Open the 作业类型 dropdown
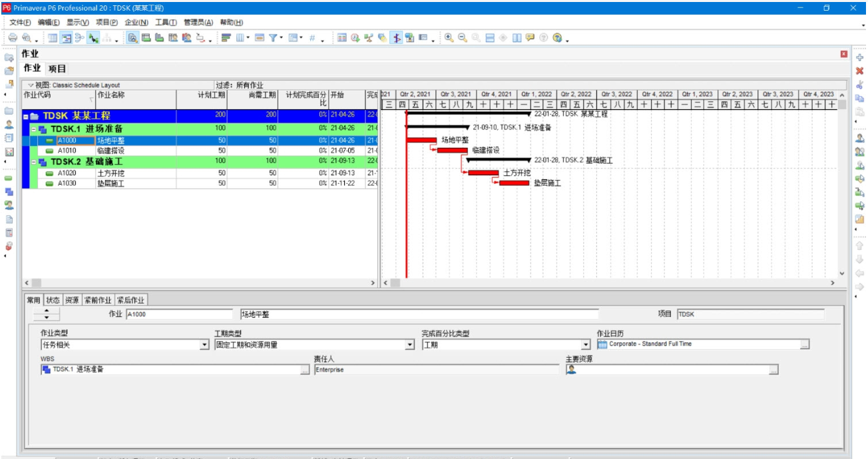This screenshot has width=868, height=459. click(x=204, y=345)
